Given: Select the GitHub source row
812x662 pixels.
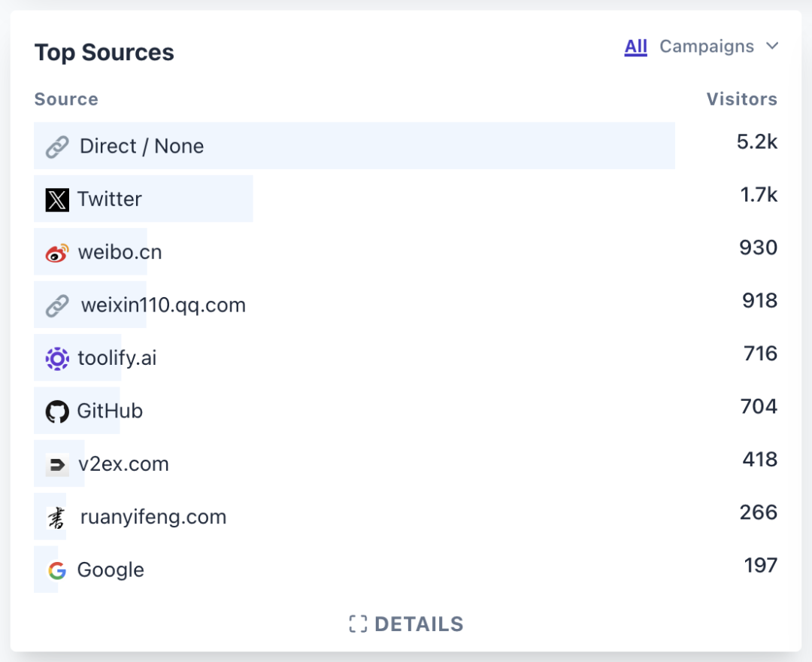Looking at the screenshot, I should point(110,411).
